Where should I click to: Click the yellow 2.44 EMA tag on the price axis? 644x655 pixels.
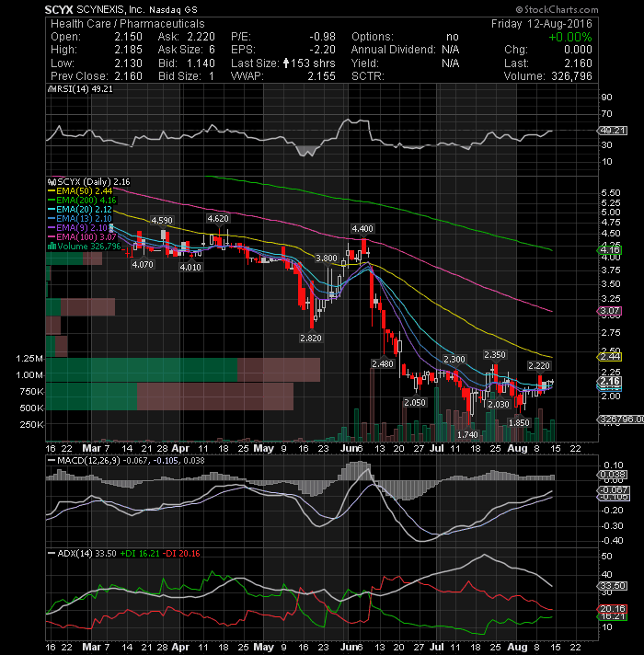point(610,357)
